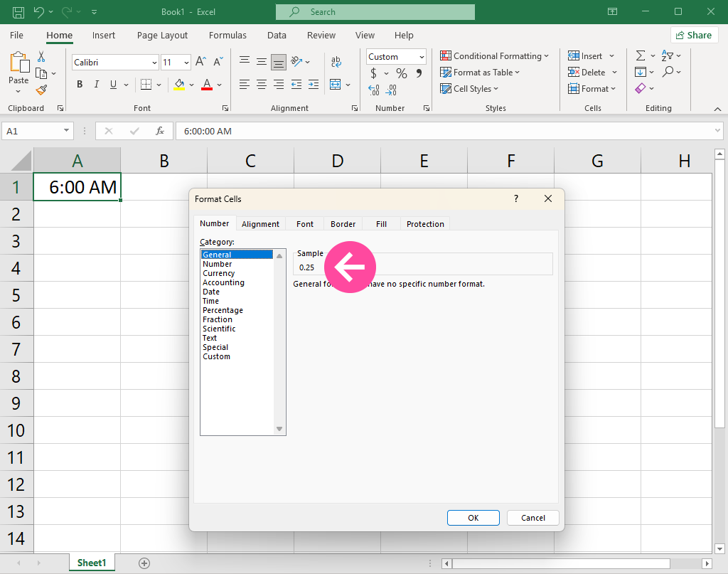Open the font size dropdown

point(186,62)
